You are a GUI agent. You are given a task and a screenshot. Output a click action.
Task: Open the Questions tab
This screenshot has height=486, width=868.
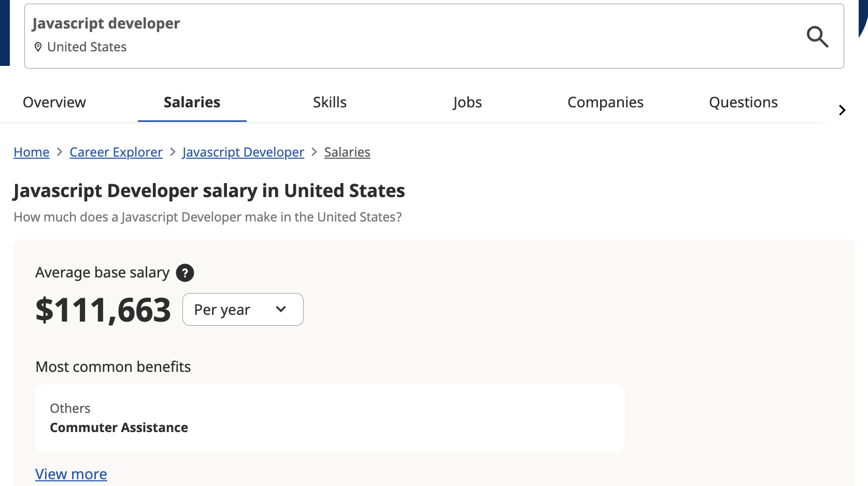point(743,103)
